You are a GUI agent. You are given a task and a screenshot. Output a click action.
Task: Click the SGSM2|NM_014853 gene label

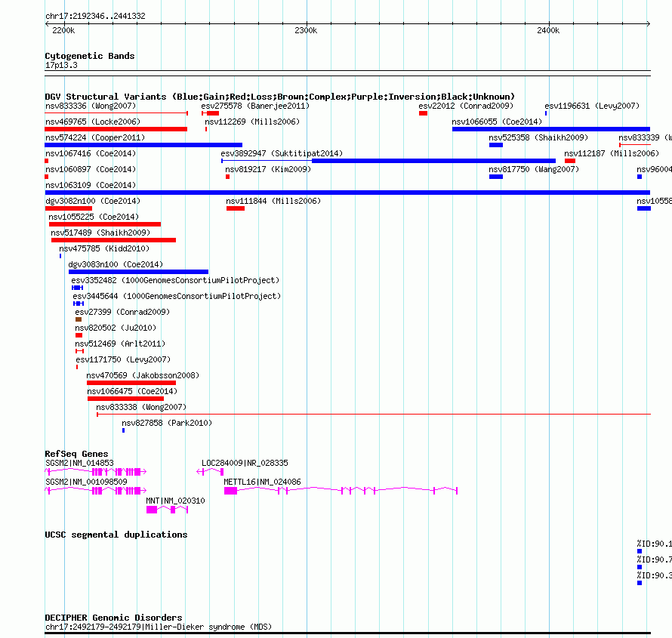coord(80,463)
